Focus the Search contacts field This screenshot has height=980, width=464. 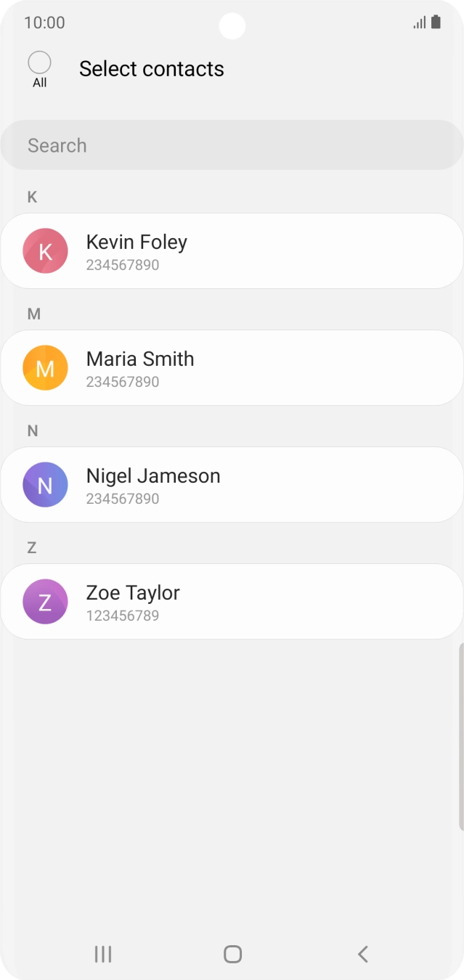click(x=232, y=145)
